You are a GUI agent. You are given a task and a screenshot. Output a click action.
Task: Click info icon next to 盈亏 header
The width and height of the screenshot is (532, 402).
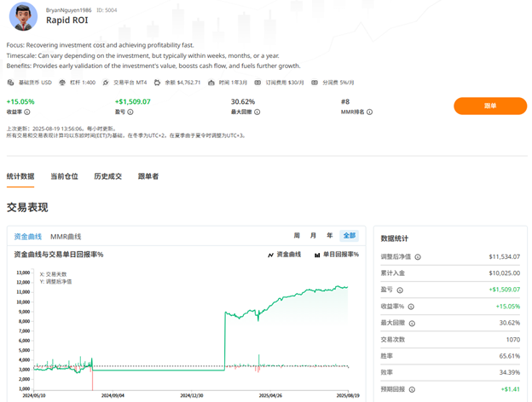coord(130,112)
